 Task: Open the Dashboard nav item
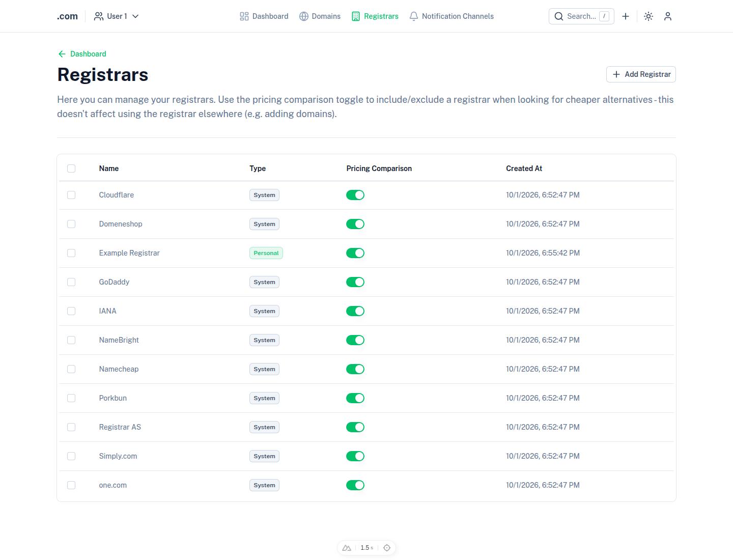click(x=264, y=16)
